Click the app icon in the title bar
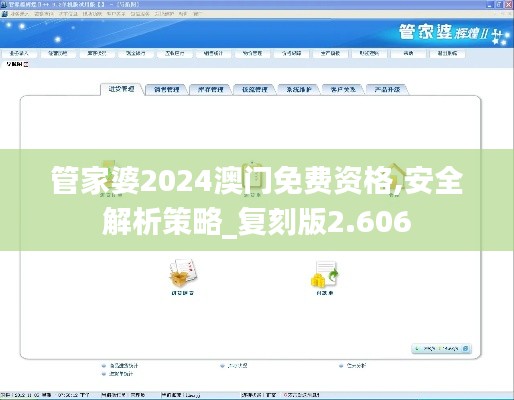This screenshot has width=514, height=400. [4, 5]
